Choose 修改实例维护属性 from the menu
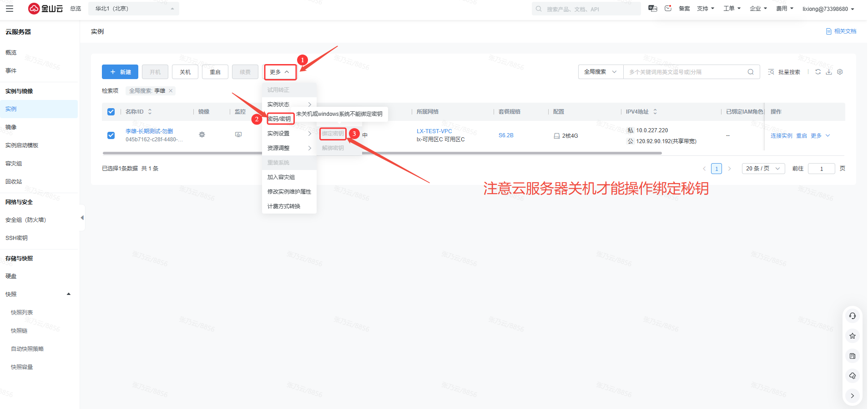Image resolution: width=868 pixels, height=409 pixels. click(x=289, y=192)
